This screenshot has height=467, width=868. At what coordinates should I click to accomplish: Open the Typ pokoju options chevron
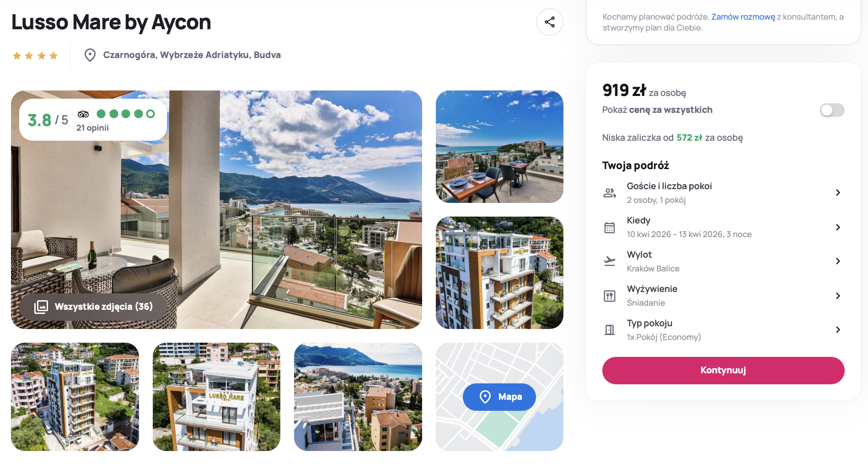838,329
